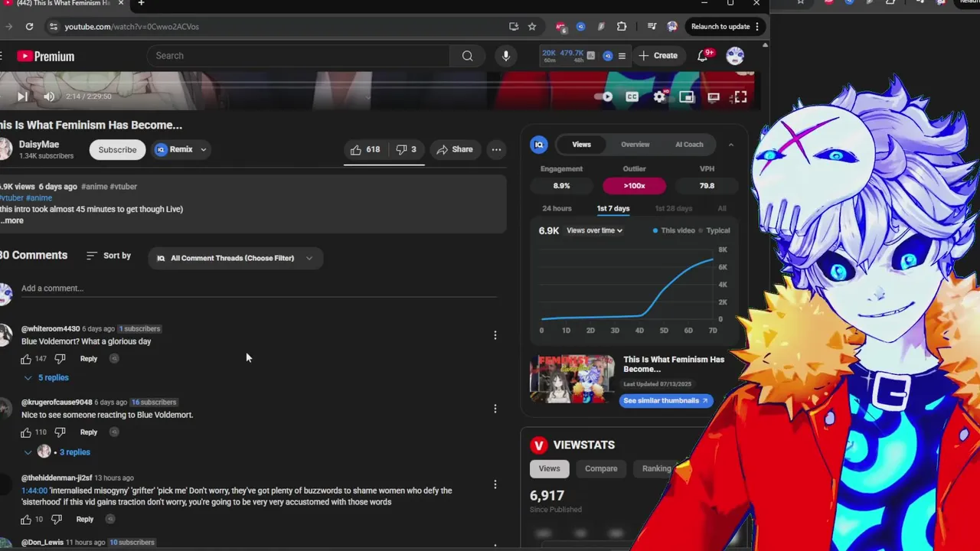Click the Create button

click(x=658, y=56)
